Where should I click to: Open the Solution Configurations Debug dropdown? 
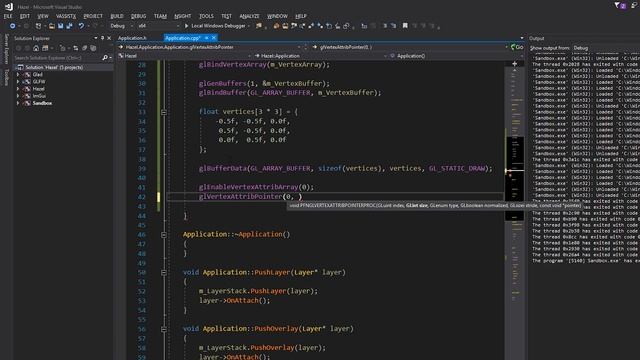click(x=122, y=26)
